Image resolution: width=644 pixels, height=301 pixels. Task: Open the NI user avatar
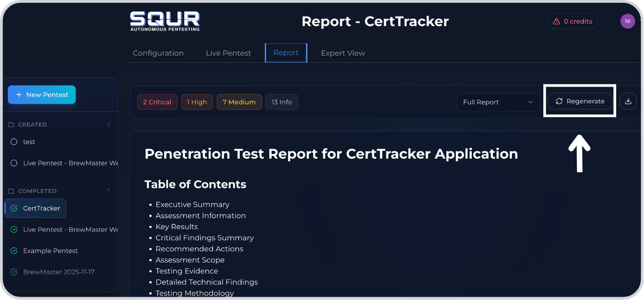tap(627, 21)
